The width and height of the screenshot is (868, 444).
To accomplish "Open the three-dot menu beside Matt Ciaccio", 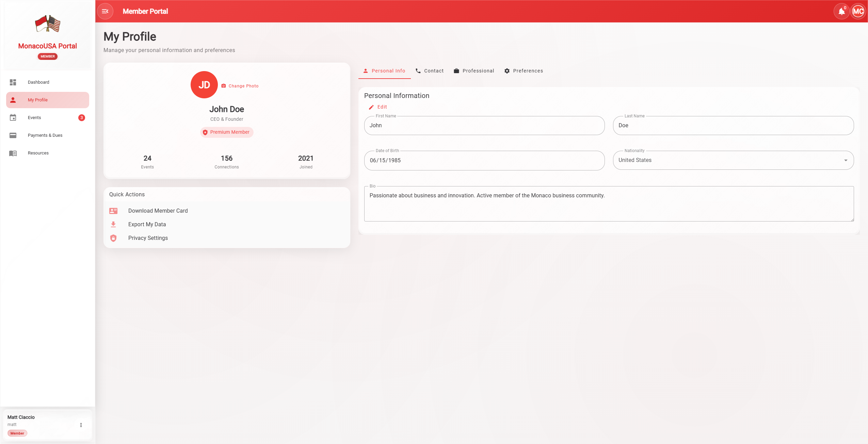I will pos(81,425).
